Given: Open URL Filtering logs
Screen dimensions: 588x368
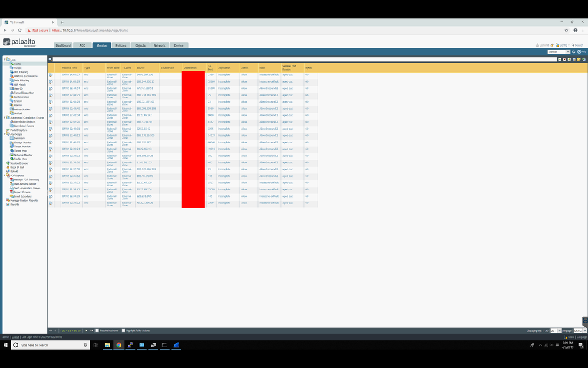Looking at the screenshot, I should pyautogui.click(x=21, y=72).
